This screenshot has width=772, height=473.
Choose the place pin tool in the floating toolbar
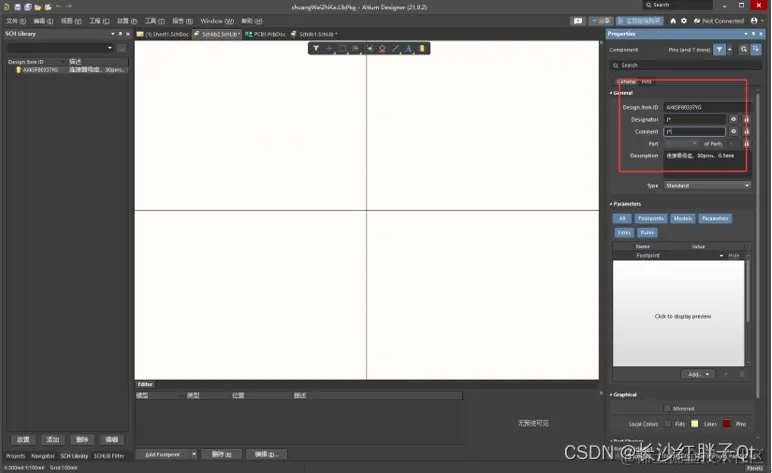click(x=369, y=48)
